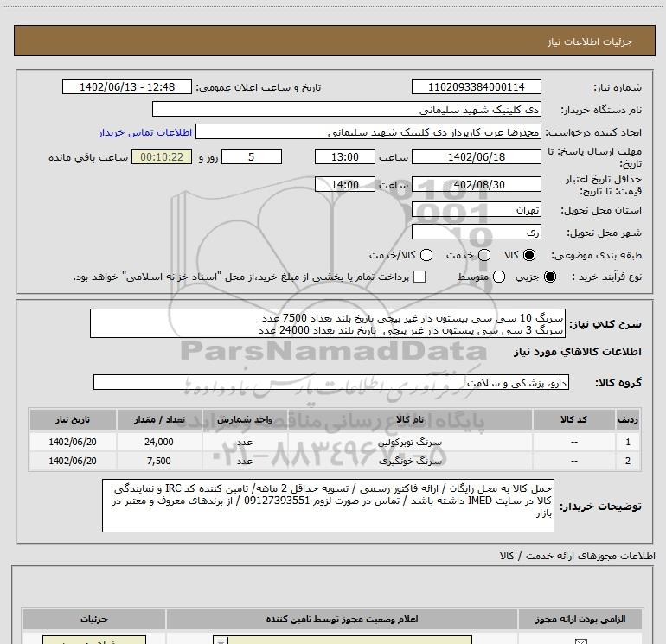
Task: Click the کد کالا column header
Action: 573,419
